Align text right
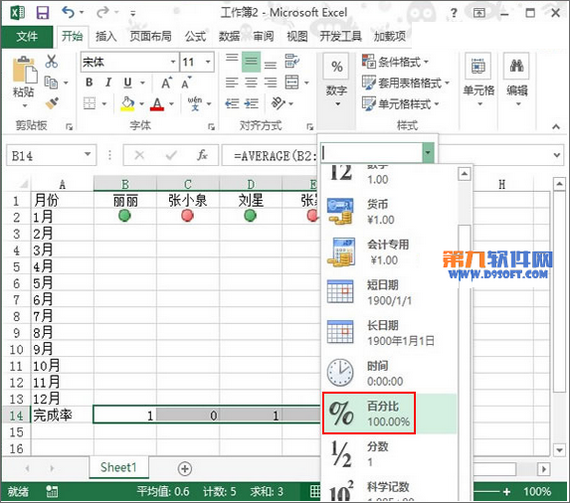 coord(270,83)
